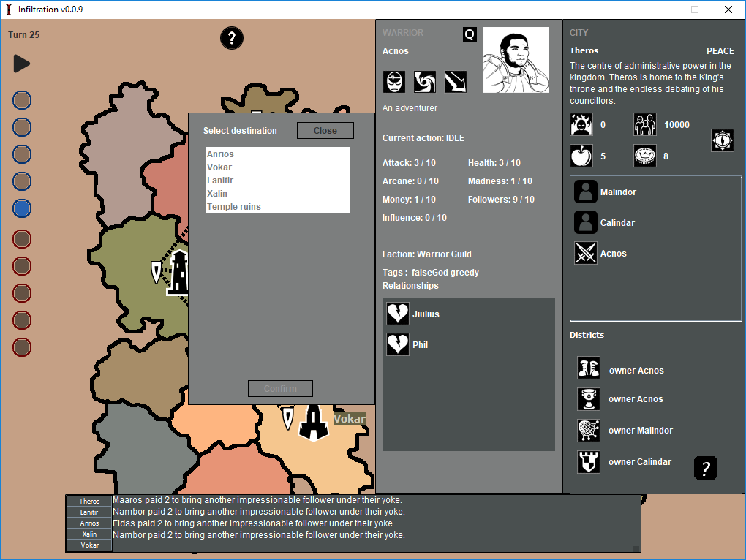Click the boots district icon

point(589,368)
